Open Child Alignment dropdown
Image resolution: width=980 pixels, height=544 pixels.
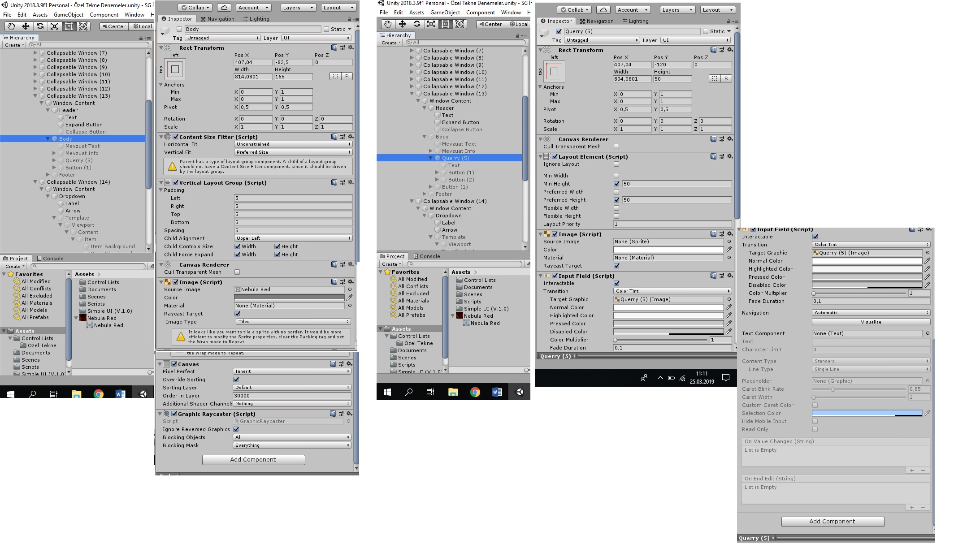coord(293,238)
